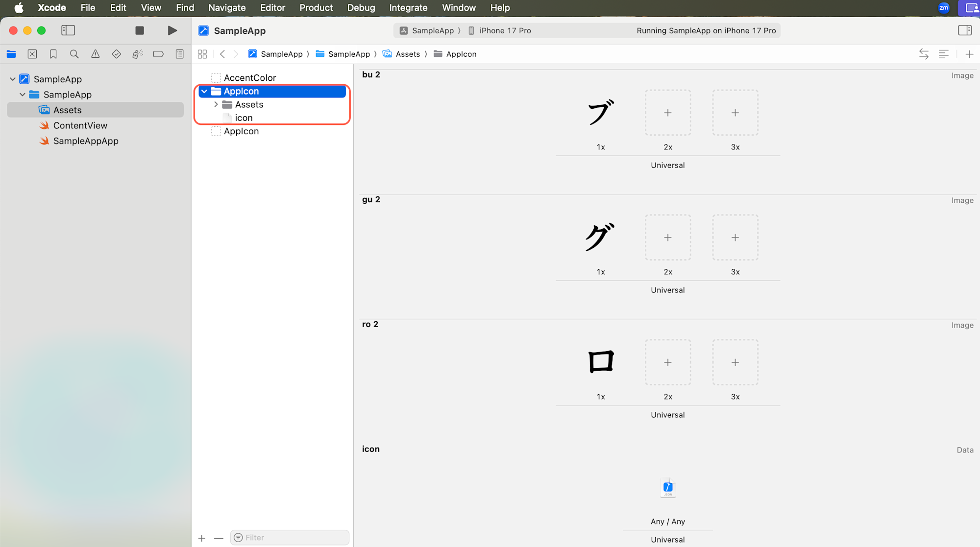Open the Project navigator folder icon
Image resolution: width=980 pixels, height=547 pixels.
click(11, 54)
